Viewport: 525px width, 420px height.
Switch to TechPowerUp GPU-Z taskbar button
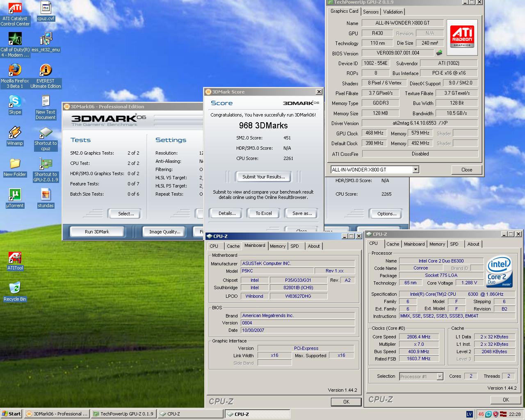[123, 414]
